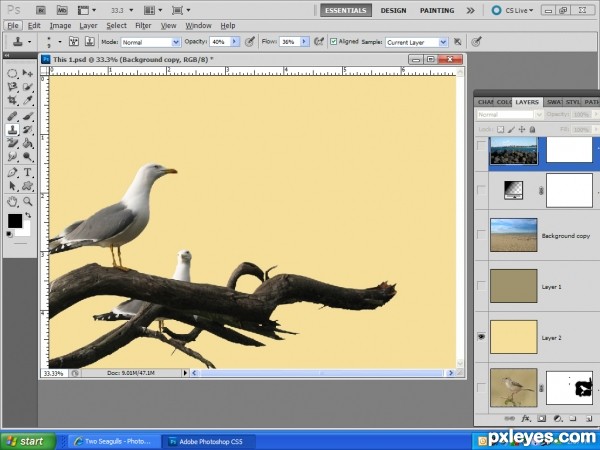The image size is (600, 450).
Task: Launch Mini Bridge from application bar
Action: [x=62, y=10]
